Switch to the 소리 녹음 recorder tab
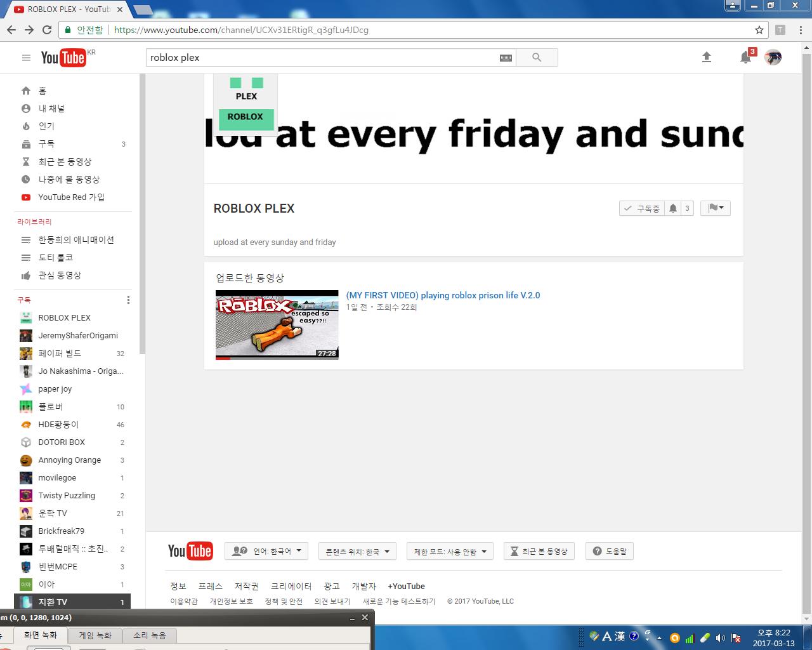 [150, 635]
